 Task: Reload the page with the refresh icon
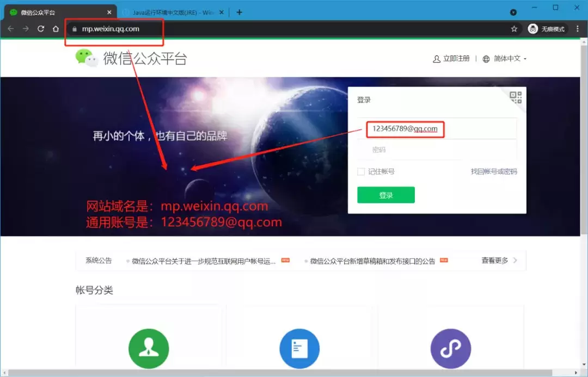[x=40, y=29]
